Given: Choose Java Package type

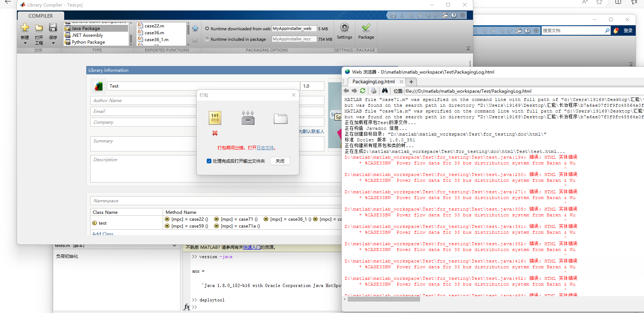Looking at the screenshot, I should click(96, 28).
